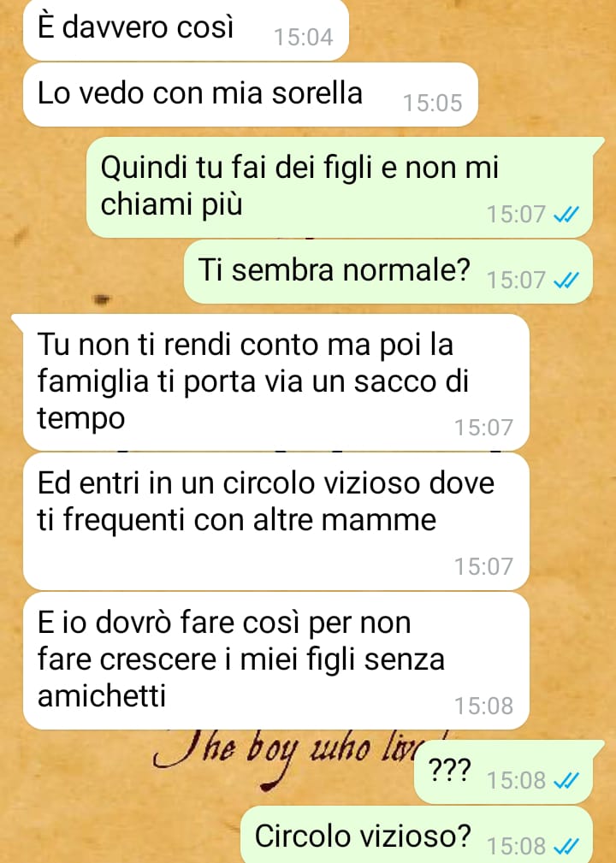Select the 'Ed entri in un circolo vizioso' message
Image resolution: width=616 pixels, height=863 pixels.
[276, 521]
